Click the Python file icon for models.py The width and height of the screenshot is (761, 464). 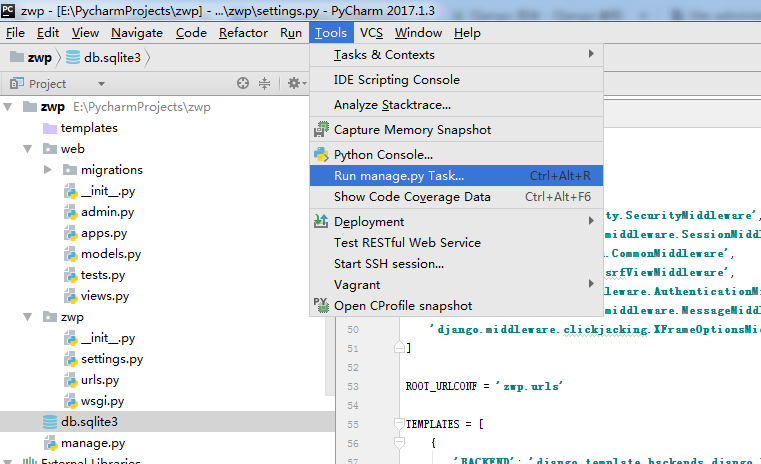[71, 254]
